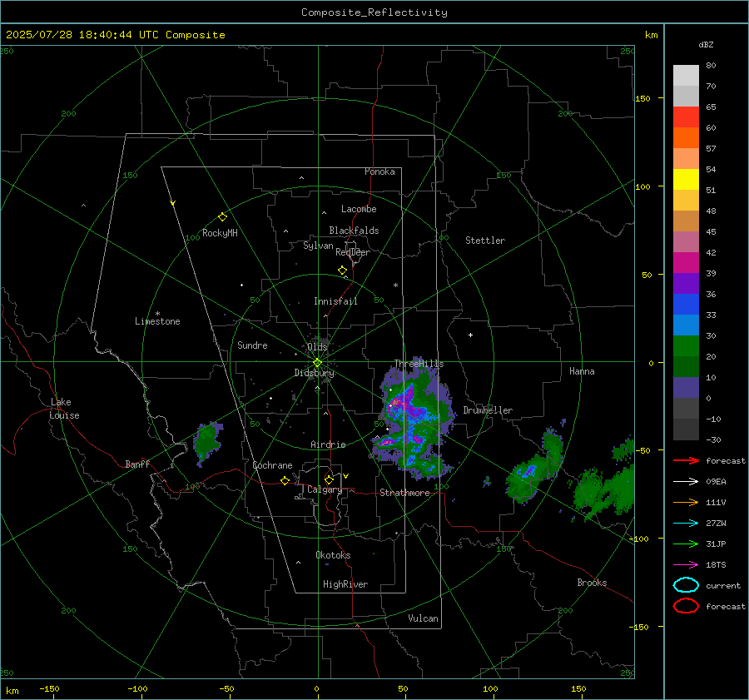Select the lightest gray 70-80 dBZ swatch

coord(686,76)
